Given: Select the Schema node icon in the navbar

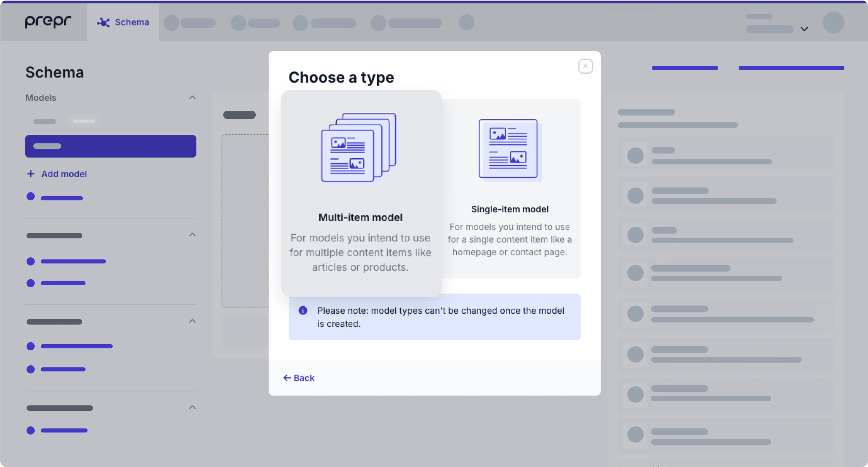Looking at the screenshot, I should (103, 22).
